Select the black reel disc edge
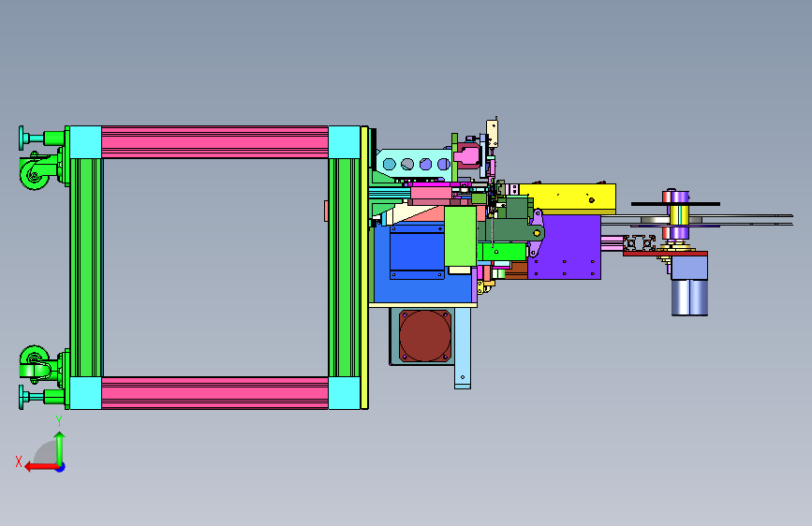This screenshot has width=812, height=526. [x=675, y=204]
